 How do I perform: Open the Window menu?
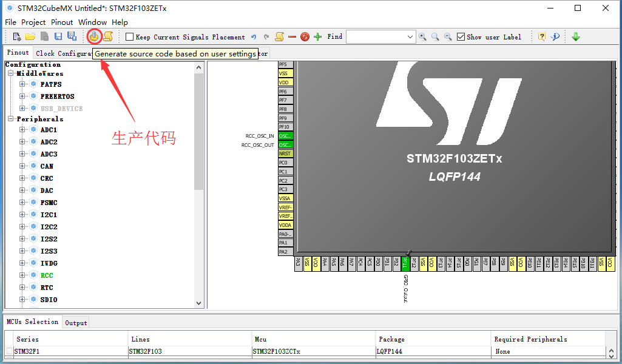coord(92,22)
